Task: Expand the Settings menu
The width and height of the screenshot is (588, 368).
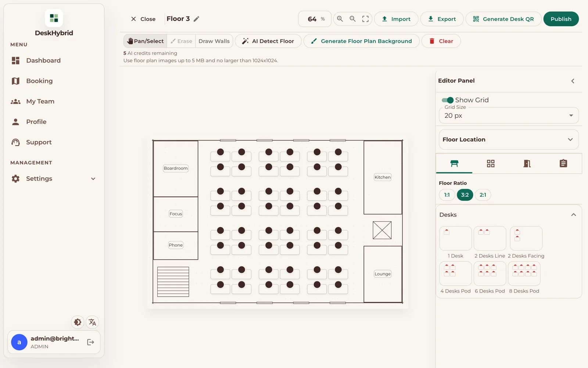Action: click(54, 179)
